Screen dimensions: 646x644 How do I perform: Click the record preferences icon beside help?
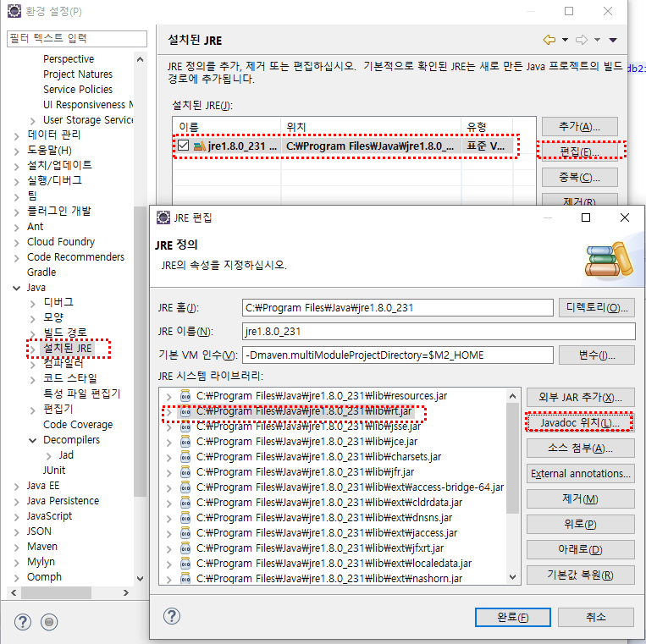tap(49, 622)
